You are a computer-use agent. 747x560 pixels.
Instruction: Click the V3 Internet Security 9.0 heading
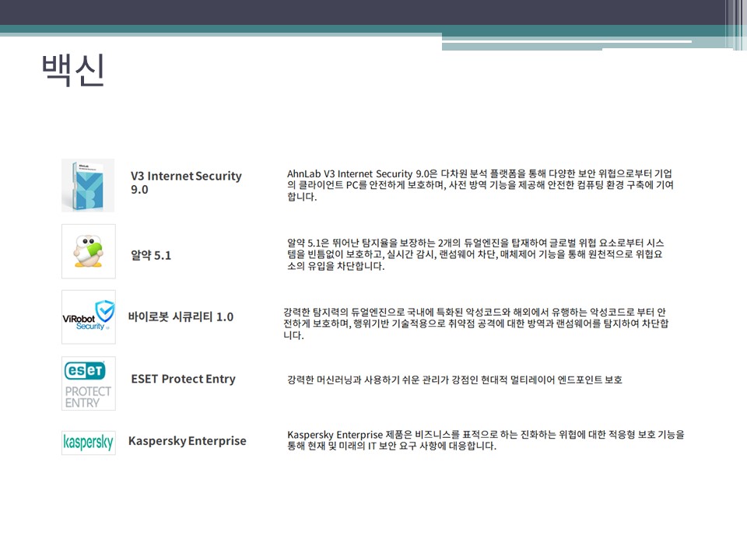pyautogui.click(x=186, y=182)
